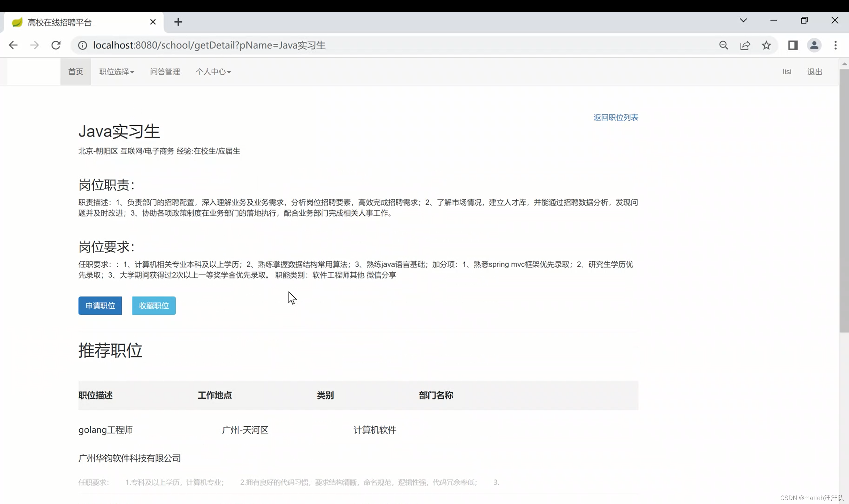
Task: Open the Chrome three-dot menu
Action: tap(835, 45)
